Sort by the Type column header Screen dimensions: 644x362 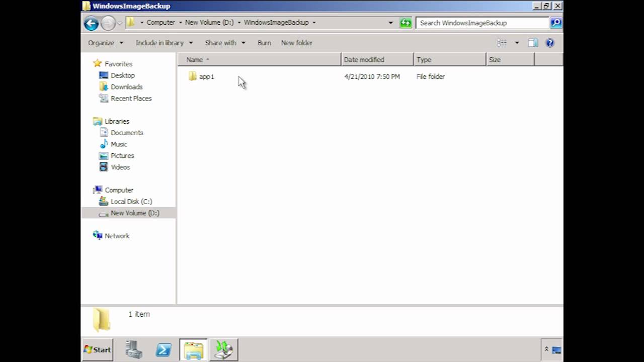(x=450, y=59)
